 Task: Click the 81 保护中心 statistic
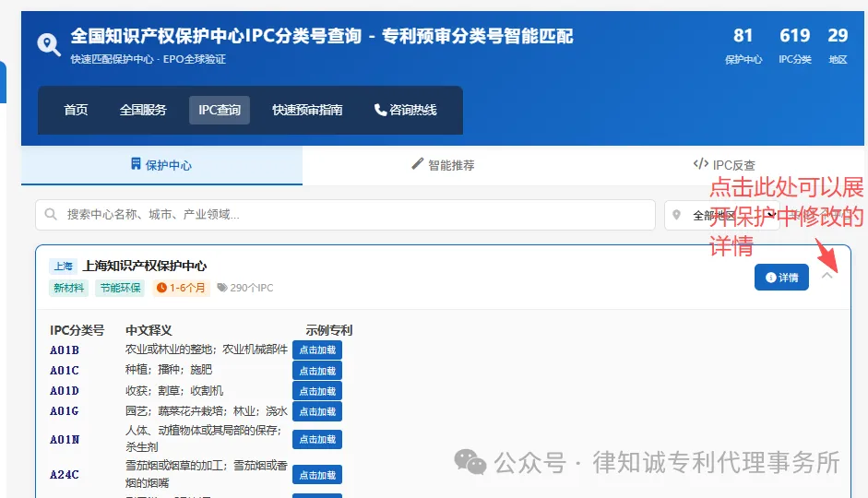tap(743, 45)
